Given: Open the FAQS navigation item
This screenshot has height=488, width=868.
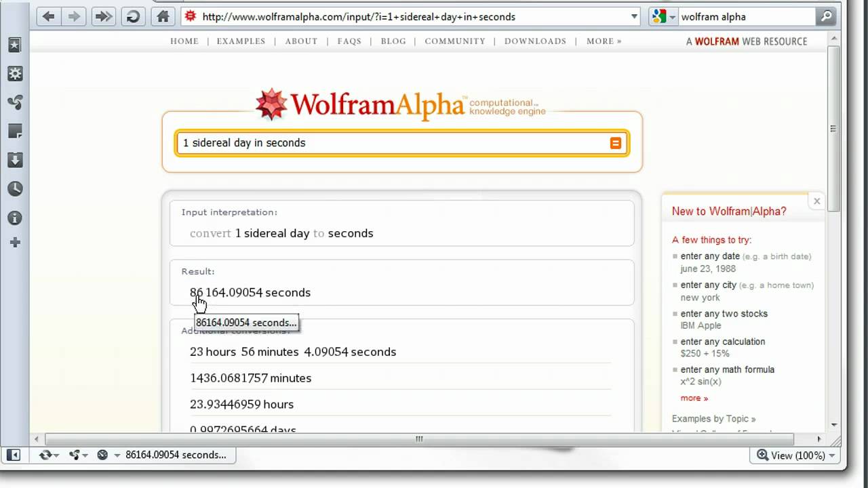Looking at the screenshot, I should point(349,41).
